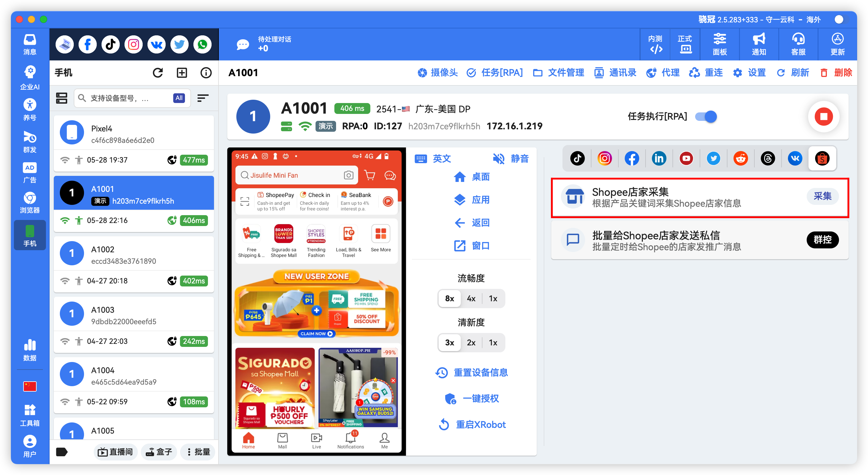The width and height of the screenshot is (868, 475).
Task: Stop device with red stop button
Action: tap(824, 116)
